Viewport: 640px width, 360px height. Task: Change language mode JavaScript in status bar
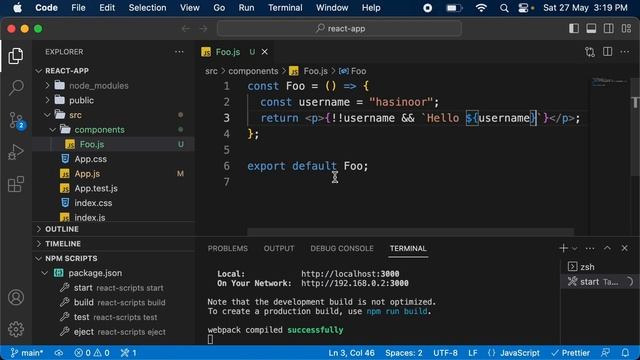[x=520, y=353]
